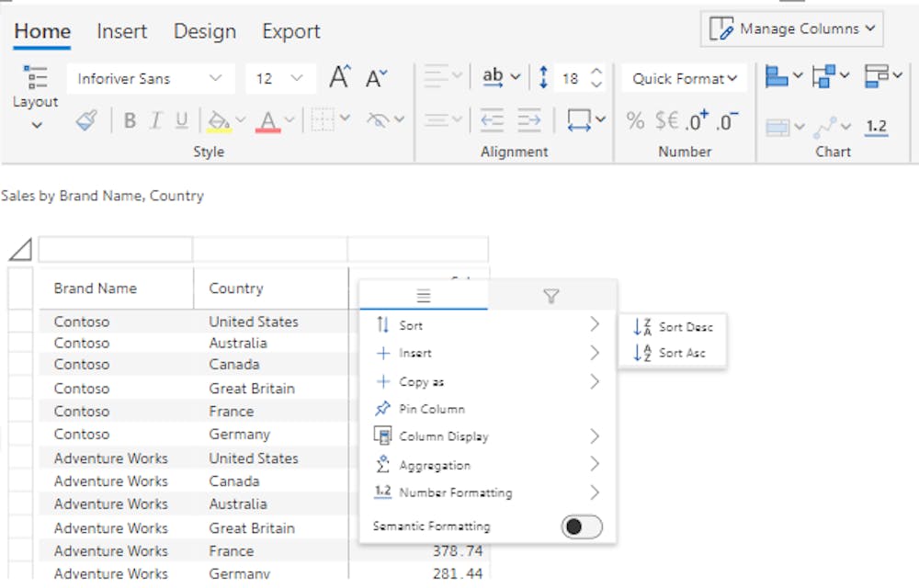Toggle underline formatting

click(182, 120)
